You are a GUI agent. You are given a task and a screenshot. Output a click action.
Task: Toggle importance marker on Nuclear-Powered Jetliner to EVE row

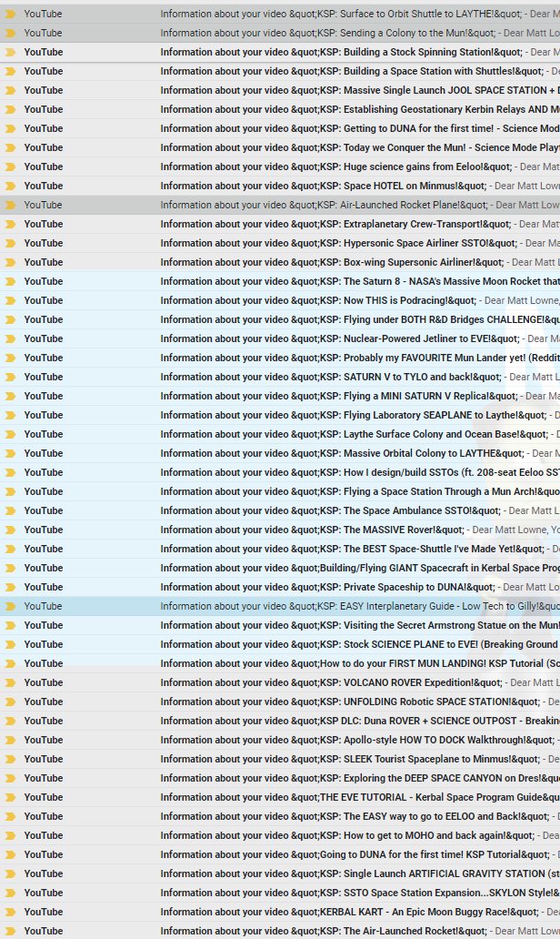pyautogui.click(x=10, y=339)
